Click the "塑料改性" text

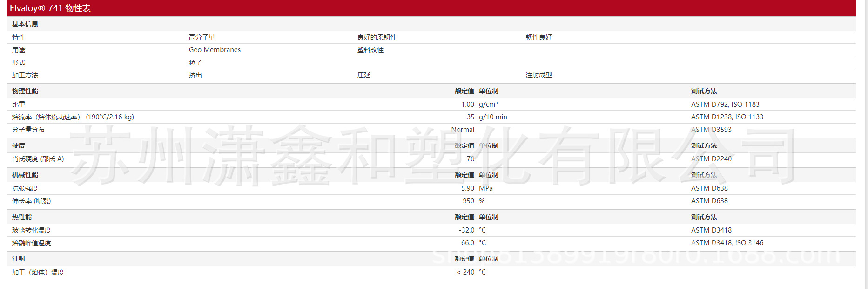tap(370, 50)
